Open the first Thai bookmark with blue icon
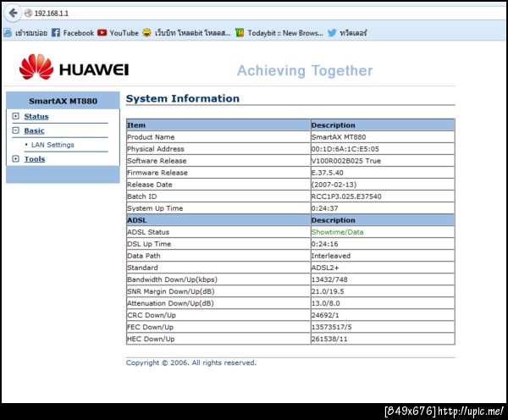 click(x=25, y=33)
